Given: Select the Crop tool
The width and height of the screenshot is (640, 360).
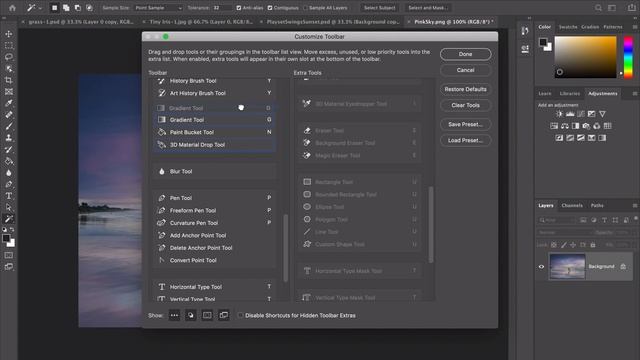Looking at the screenshot, I should pos(9,80).
